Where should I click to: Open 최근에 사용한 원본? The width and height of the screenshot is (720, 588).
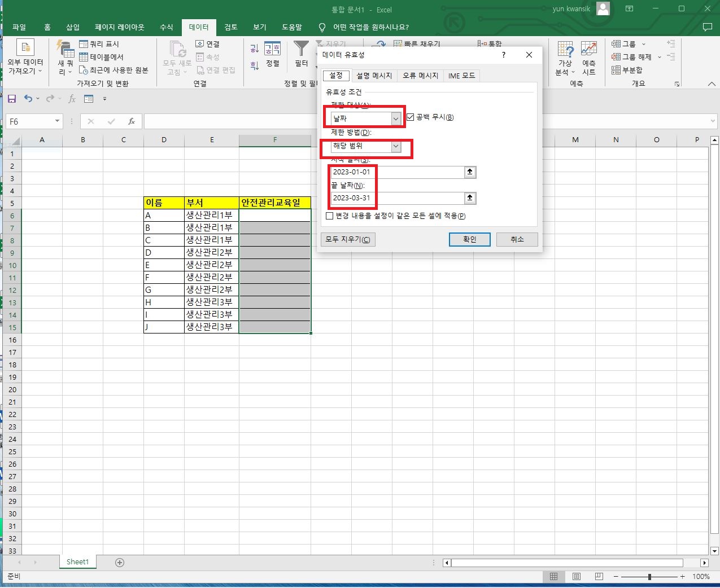tap(114, 70)
